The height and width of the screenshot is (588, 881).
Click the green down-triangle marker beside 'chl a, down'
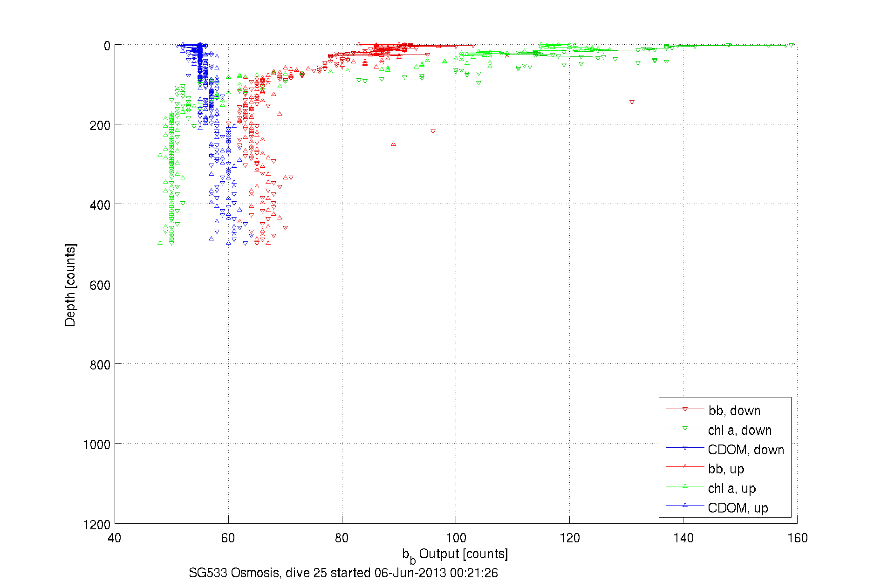[x=685, y=428]
